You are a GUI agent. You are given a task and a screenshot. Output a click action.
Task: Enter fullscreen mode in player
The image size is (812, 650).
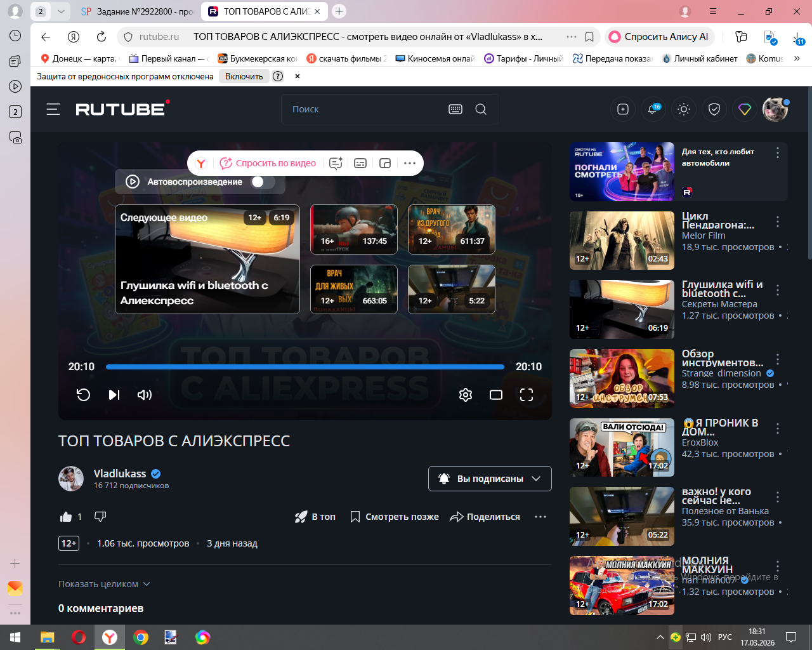pyautogui.click(x=527, y=395)
